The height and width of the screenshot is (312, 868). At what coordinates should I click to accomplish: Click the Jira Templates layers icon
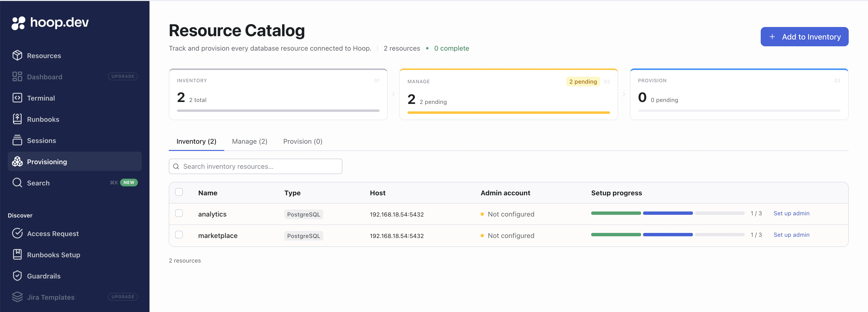click(x=17, y=297)
